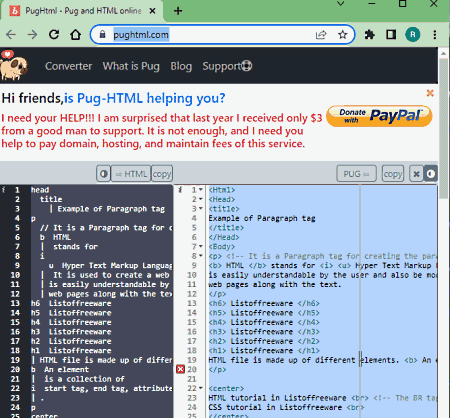450x418 pixels.
Task: Click the error marker on line 20
Action: [180, 369]
